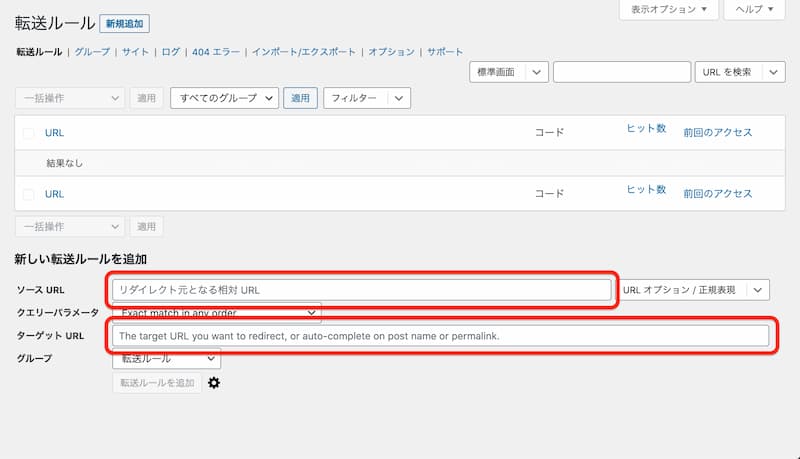The height and width of the screenshot is (459, 800).
Task: Click the ターゲット URL input field
Action: (440, 336)
